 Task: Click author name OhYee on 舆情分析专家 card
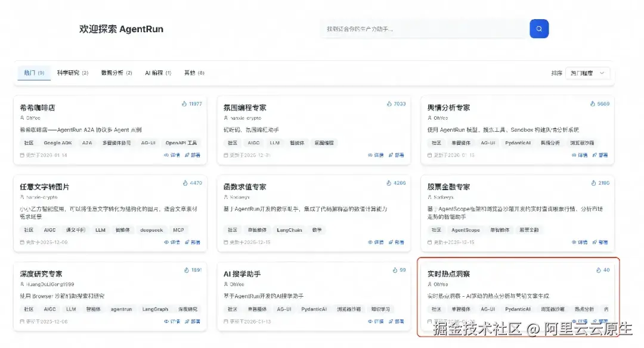[441, 118]
